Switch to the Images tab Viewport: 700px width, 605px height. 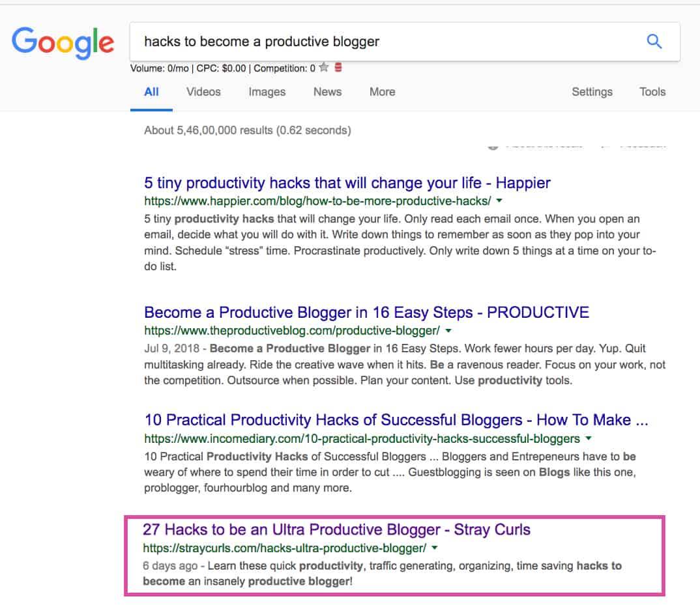click(x=267, y=92)
